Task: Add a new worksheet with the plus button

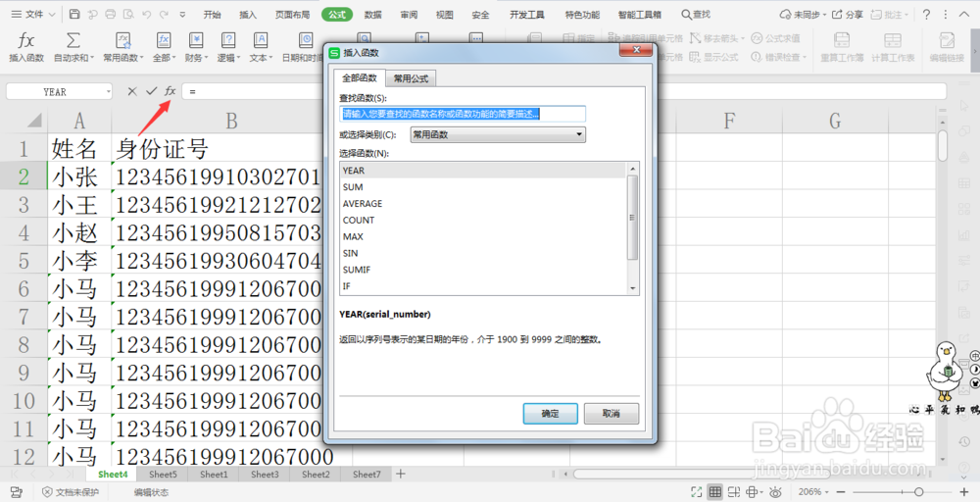Action: (x=401, y=474)
